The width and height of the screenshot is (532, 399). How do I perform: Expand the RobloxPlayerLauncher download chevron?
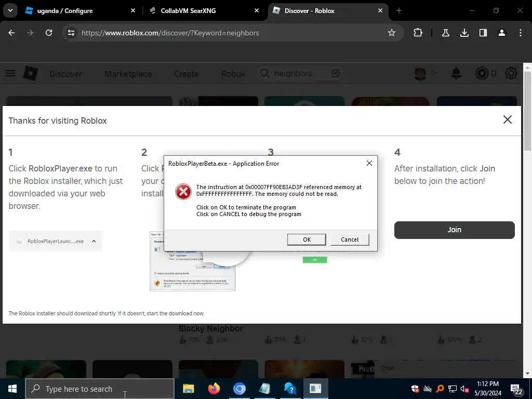point(94,241)
